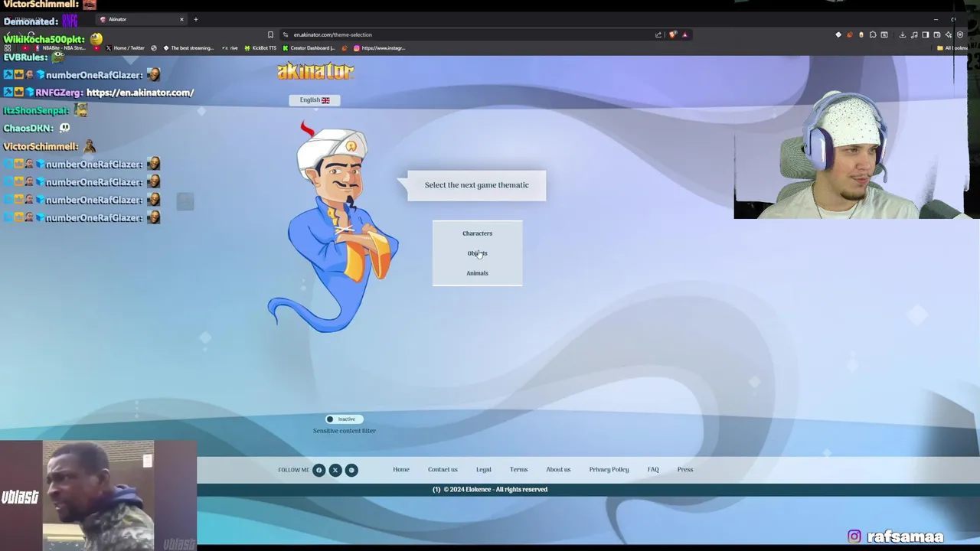Close the Akinator browser tab
Viewport: 980px width, 551px height.
[181, 19]
